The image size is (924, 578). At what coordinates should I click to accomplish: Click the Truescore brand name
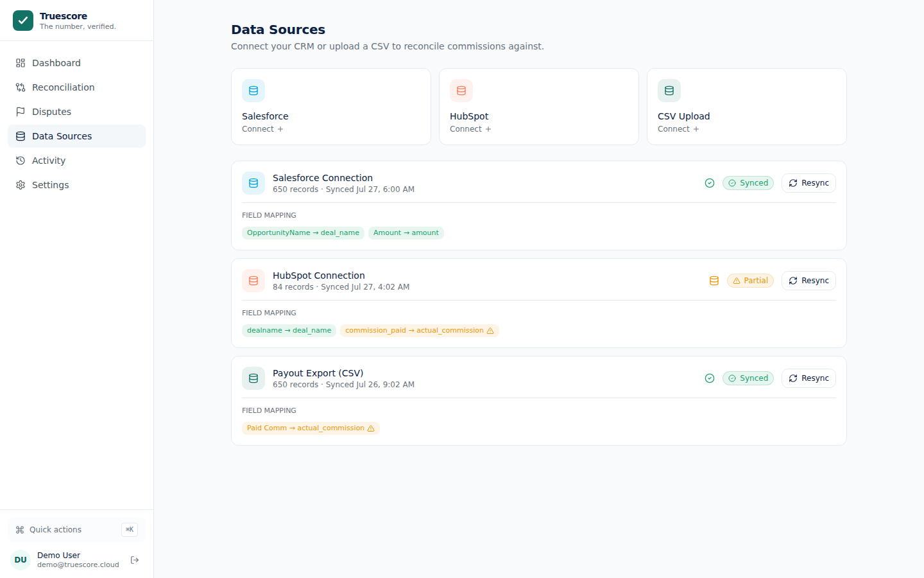[64, 16]
